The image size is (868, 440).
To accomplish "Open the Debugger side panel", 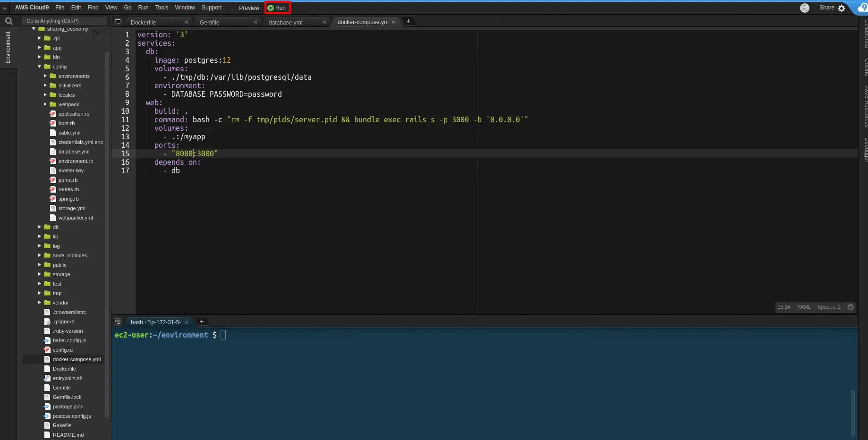I will coord(866,149).
